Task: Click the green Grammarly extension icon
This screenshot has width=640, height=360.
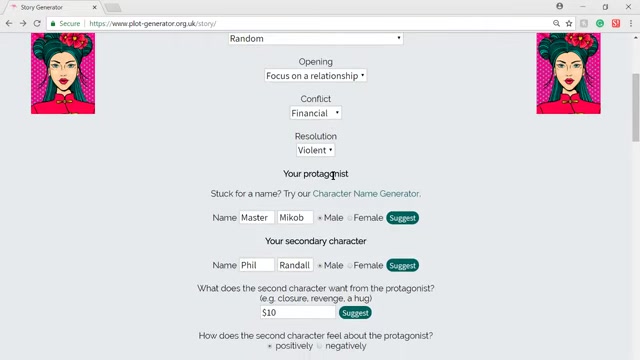Action: pos(600,24)
